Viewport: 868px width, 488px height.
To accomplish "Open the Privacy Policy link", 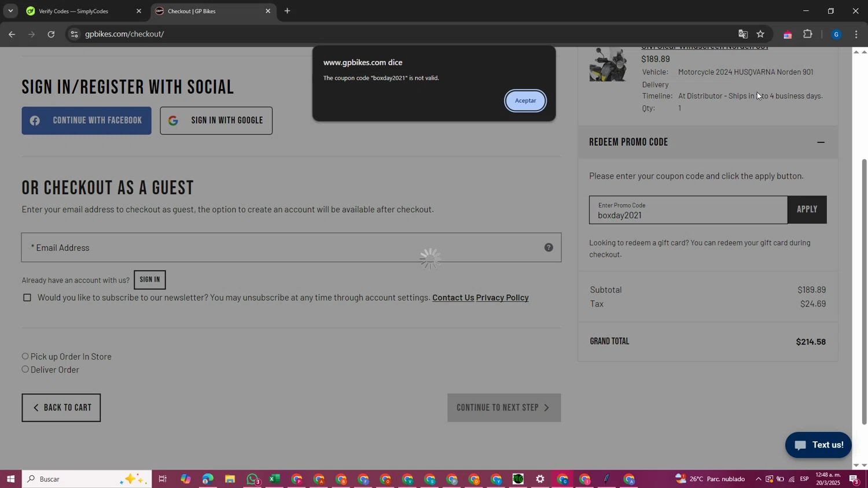I will tap(502, 297).
